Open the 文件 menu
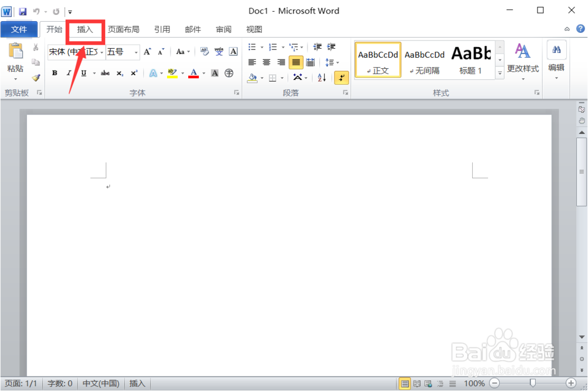The width and height of the screenshot is (588, 391). [x=19, y=29]
